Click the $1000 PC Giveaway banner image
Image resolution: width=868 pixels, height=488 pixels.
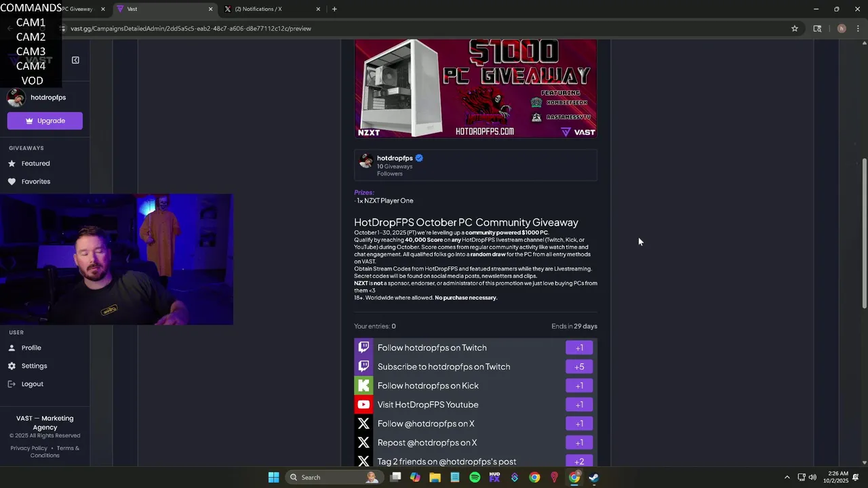click(475, 88)
